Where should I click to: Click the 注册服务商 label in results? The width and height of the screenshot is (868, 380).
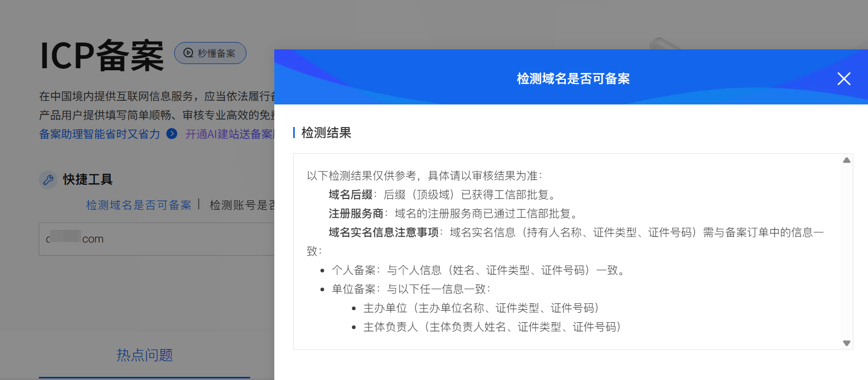click(x=356, y=214)
